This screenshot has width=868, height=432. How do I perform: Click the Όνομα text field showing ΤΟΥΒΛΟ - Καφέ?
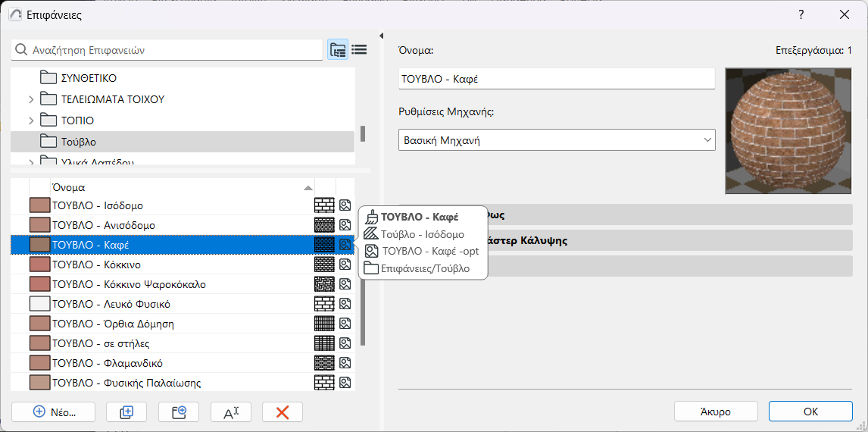pos(557,78)
